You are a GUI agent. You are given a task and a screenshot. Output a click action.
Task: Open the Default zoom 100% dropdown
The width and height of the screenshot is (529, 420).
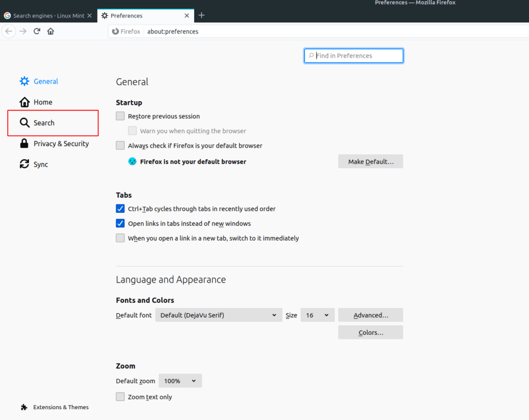(180, 381)
